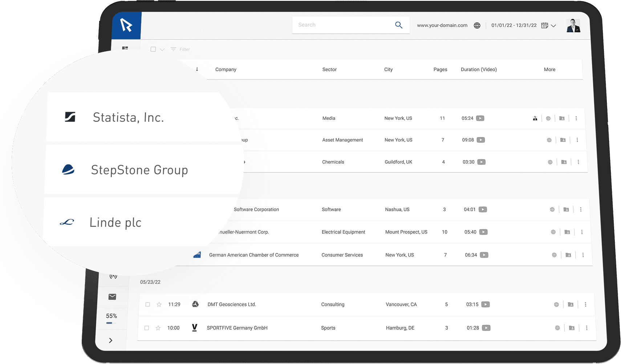Open more options for DMT Geosciences row
This screenshot has height=364, width=621.
tap(585, 304)
